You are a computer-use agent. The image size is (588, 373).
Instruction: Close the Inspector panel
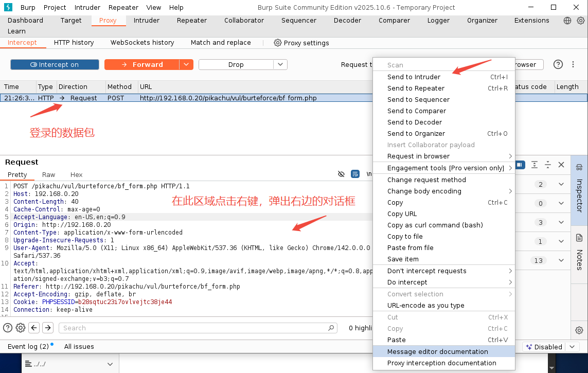click(x=561, y=165)
